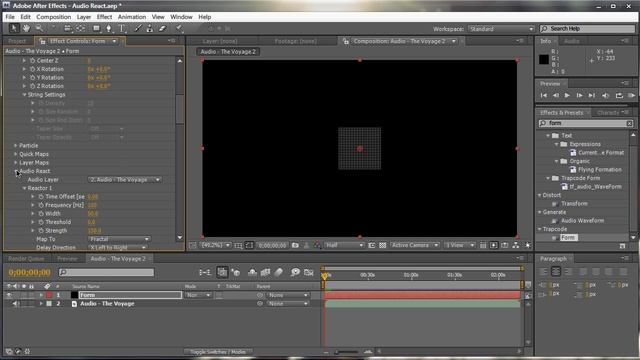Screen dimensions: 640x360
Task: Jump to first frame in Preview
Action: pyautogui.click(x=544, y=95)
